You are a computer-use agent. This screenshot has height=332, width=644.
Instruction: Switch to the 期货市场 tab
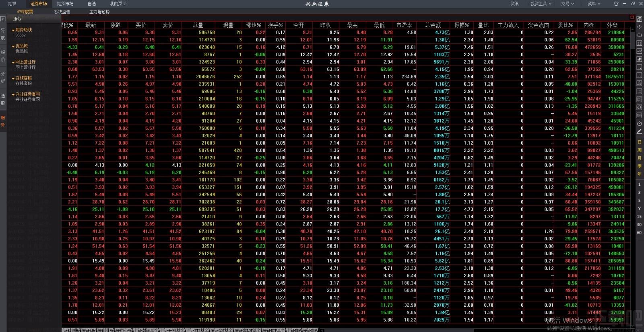[x=65, y=4]
